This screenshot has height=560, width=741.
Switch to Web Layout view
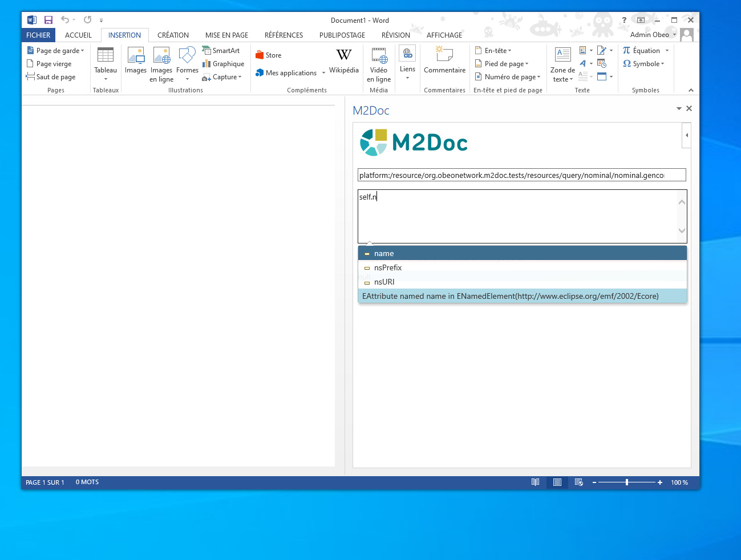click(579, 482)
